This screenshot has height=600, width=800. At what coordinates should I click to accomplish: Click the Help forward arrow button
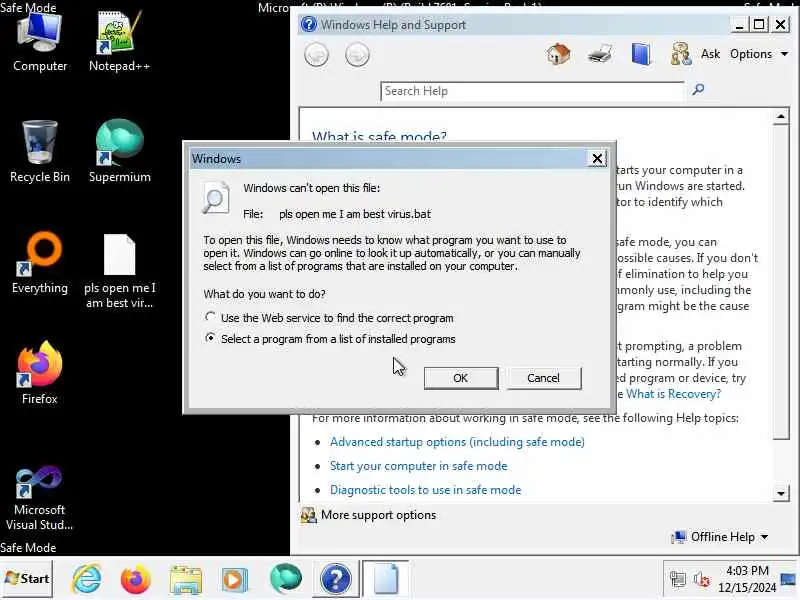[357, 55]
